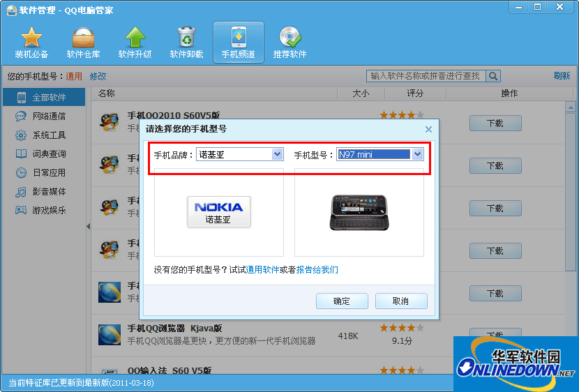Select the 日常应用 category
This screenshot has width=579, height=392.
point(44,173)
